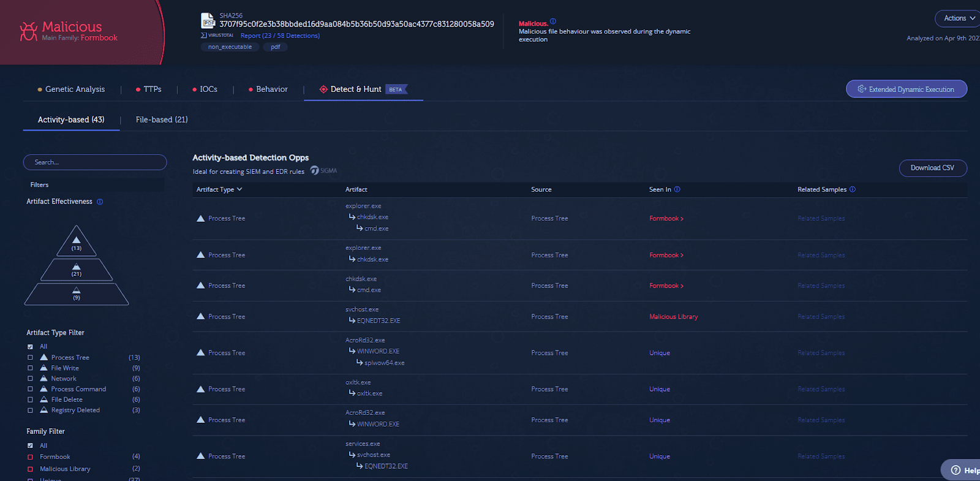Click the PDF file type icon
Screen dimensions: 980x481
pos(208,21)
